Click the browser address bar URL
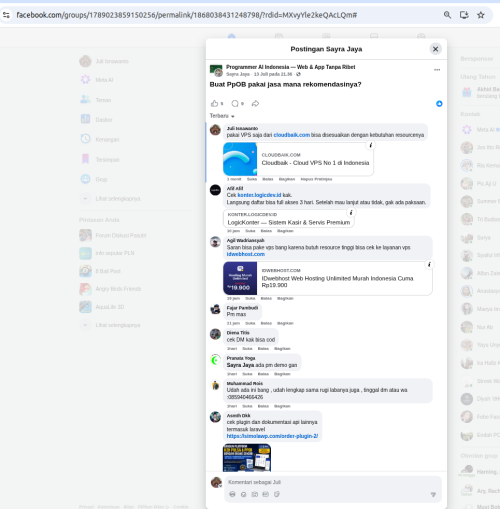500x509 pixels. (x=187, y=15)
